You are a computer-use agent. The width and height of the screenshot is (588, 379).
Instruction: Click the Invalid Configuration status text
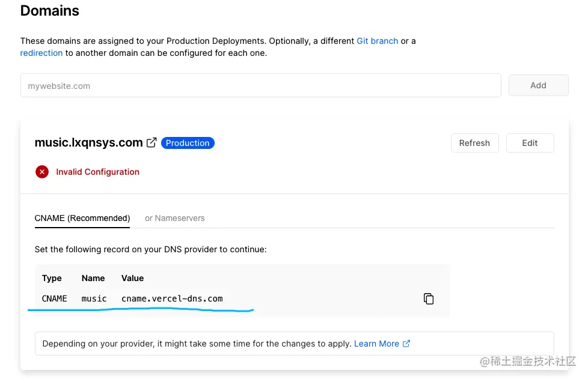pos(97,172)
